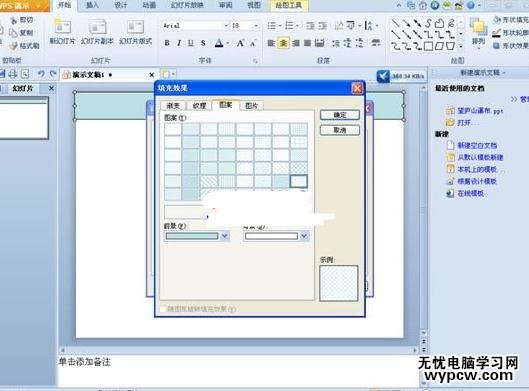This screenshot has height=391, width=529.
Task: Select the freeform shape in gallery
Action: pyautogui.click(x=439, y=23)
